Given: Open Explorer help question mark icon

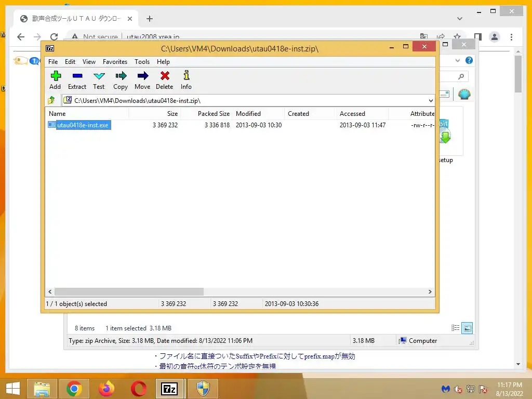Looking at the screenshot, I should point(469,60).
